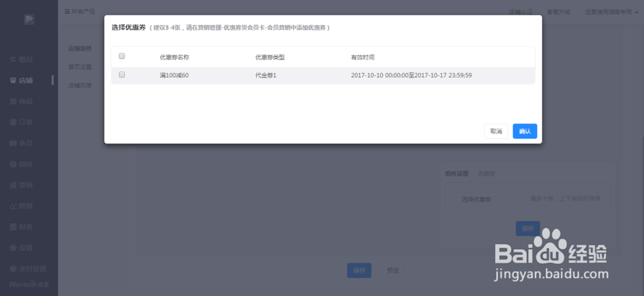The height and width of the screenshot is (296, 644).
Task: Open the 套餐升级 link in top bar
Action: pyautogui.click(x=558, y=12)
